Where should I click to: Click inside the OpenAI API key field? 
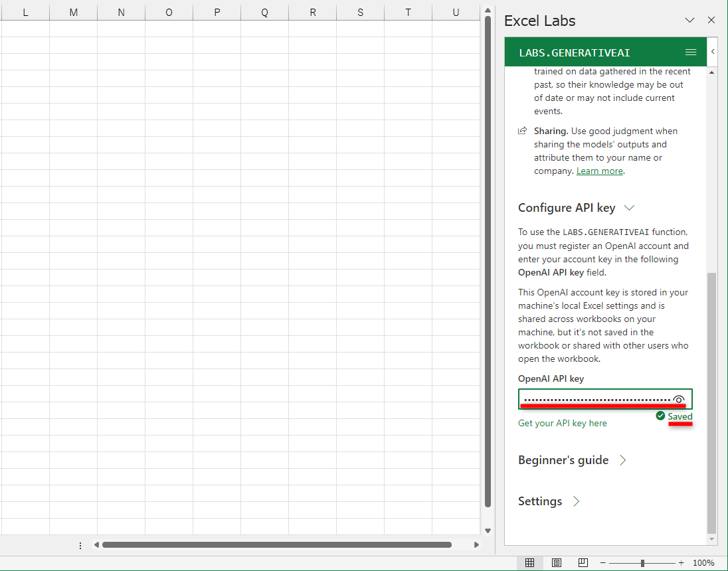[605, 399]
